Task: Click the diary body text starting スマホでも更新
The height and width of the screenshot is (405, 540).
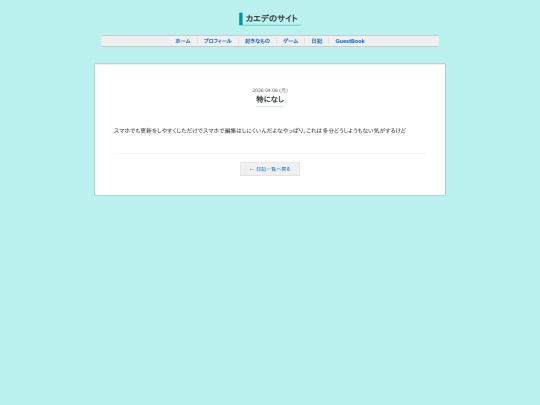Action: pyautogui.click(x=260, y=131)
